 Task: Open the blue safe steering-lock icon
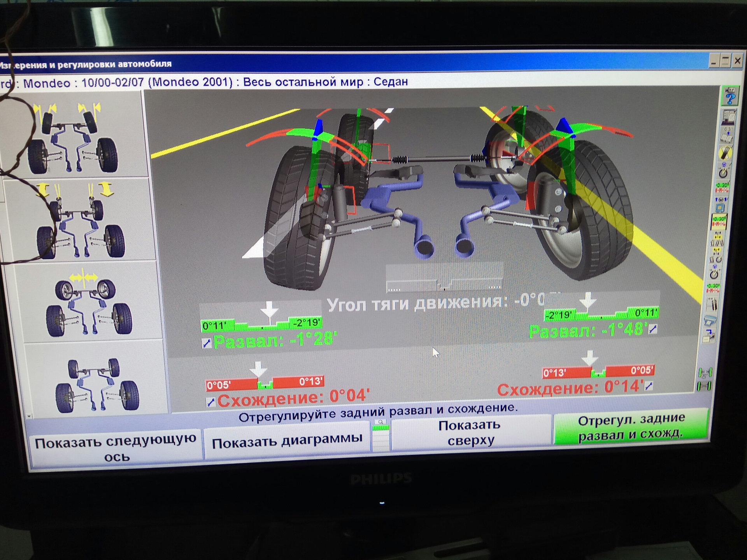[x=721, y=205]
